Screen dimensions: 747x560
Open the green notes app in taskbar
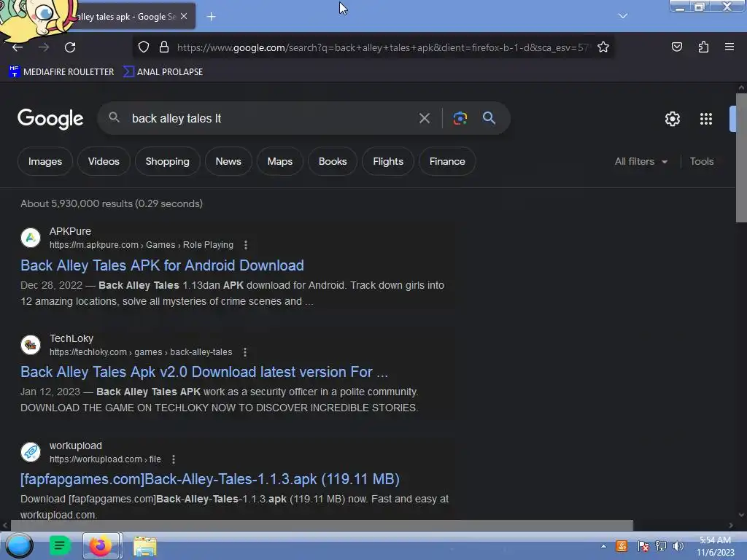tap(60, 545)
